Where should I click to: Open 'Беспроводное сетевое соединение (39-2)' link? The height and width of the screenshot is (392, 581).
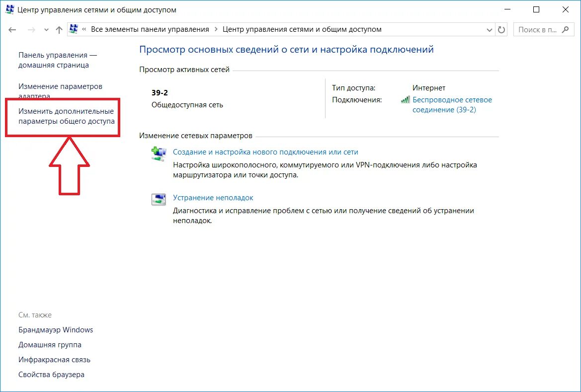point(452,104)
